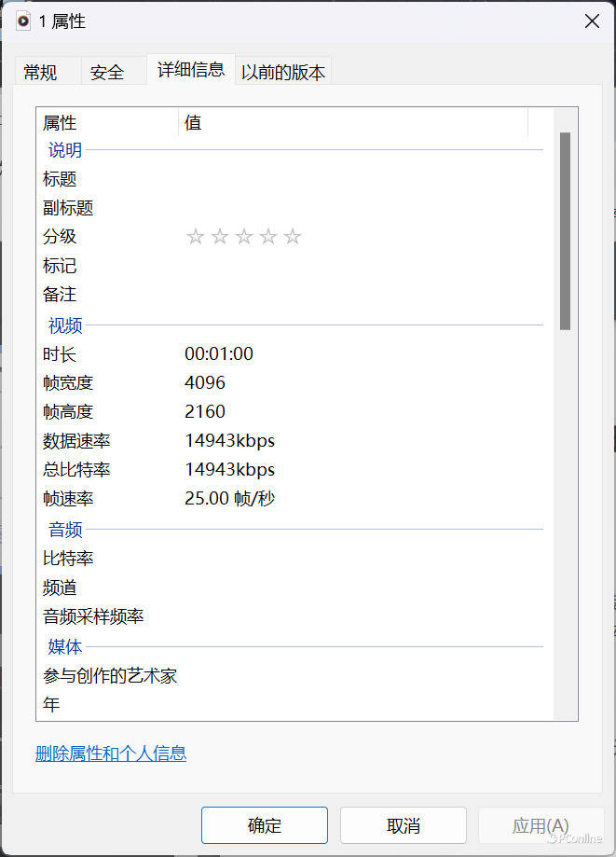Click the vertical scrollbar thumb
Image resolution: width=616 pixels, height=857 pixels.
click(566, 230)
